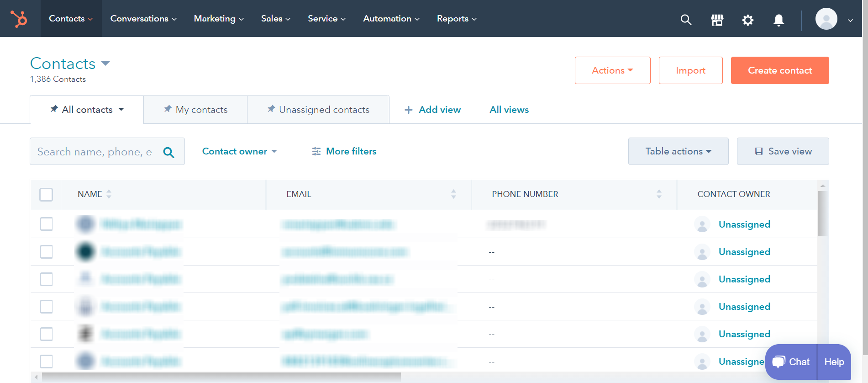
Task: Open the global search magnifier icon
Action: click(x=686, y=20)
